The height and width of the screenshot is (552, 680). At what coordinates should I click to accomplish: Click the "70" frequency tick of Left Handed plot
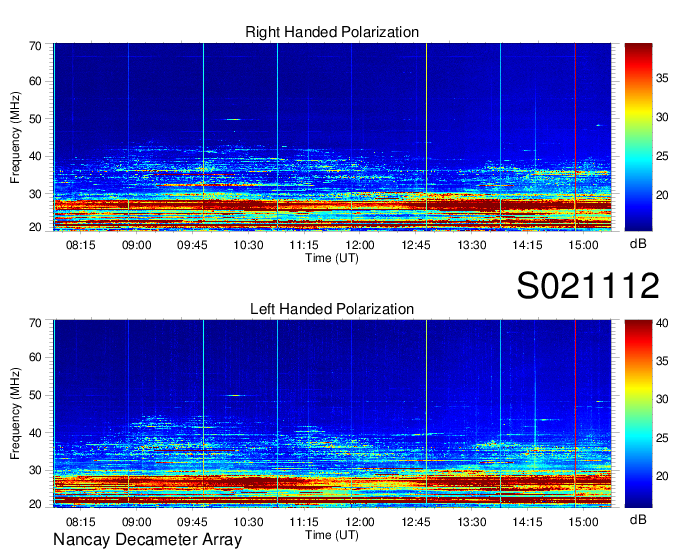tap(35, 323)
